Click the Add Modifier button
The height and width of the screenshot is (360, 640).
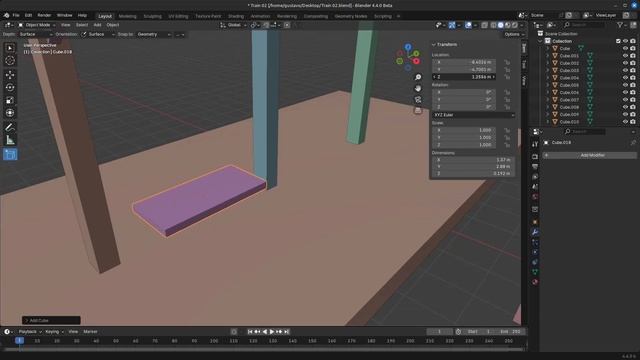(589, 155)
